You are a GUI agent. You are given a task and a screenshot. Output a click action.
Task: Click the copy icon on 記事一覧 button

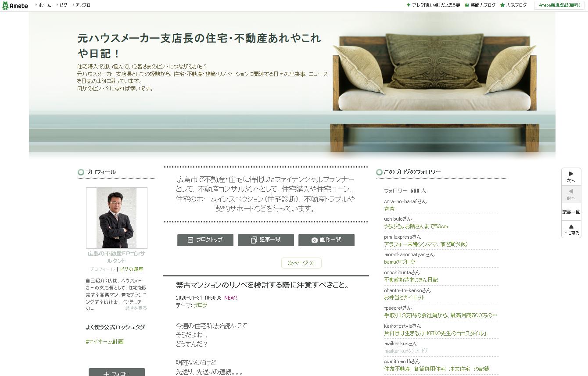(254, 240)
